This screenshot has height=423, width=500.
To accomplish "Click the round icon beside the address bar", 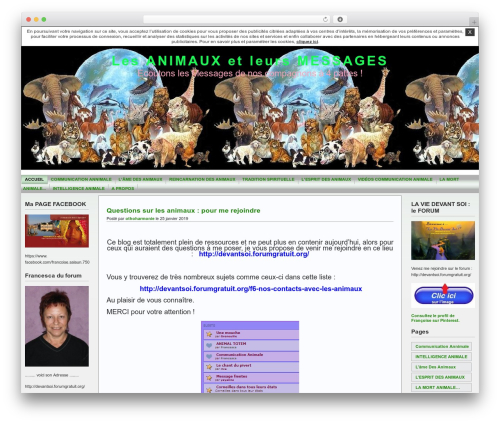I will pyautogui.click(x=340, y=19).
